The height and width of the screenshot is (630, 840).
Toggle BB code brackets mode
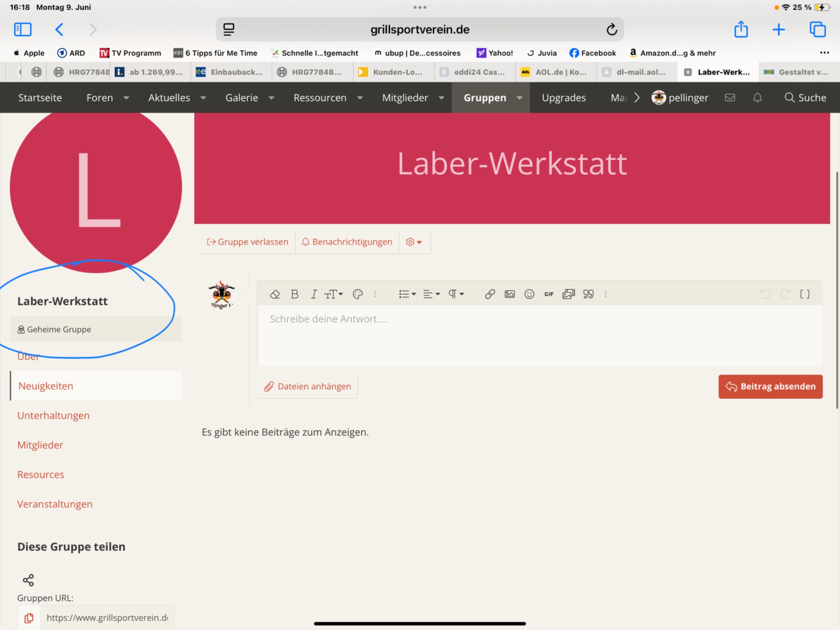[805, 294]
